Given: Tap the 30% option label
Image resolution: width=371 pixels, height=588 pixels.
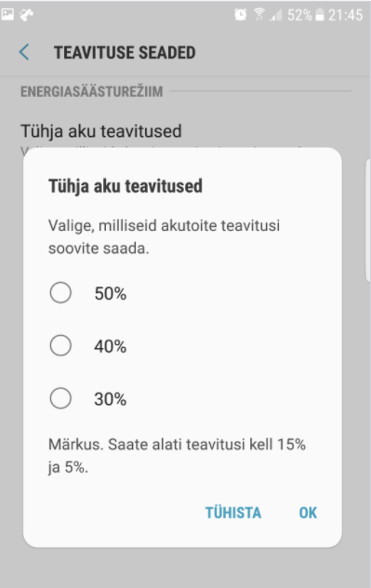Looking at the screenshot, I should click(x=110, y=399).
